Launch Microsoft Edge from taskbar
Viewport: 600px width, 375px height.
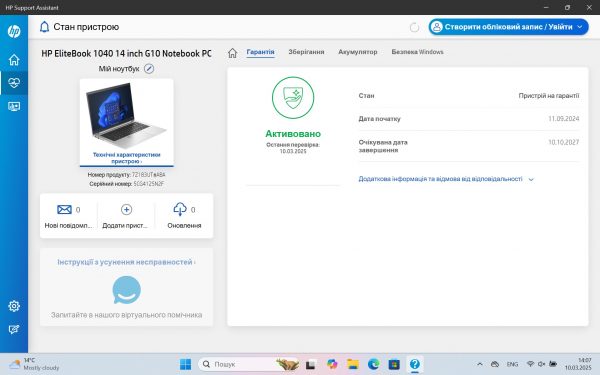tap(373, 364)
